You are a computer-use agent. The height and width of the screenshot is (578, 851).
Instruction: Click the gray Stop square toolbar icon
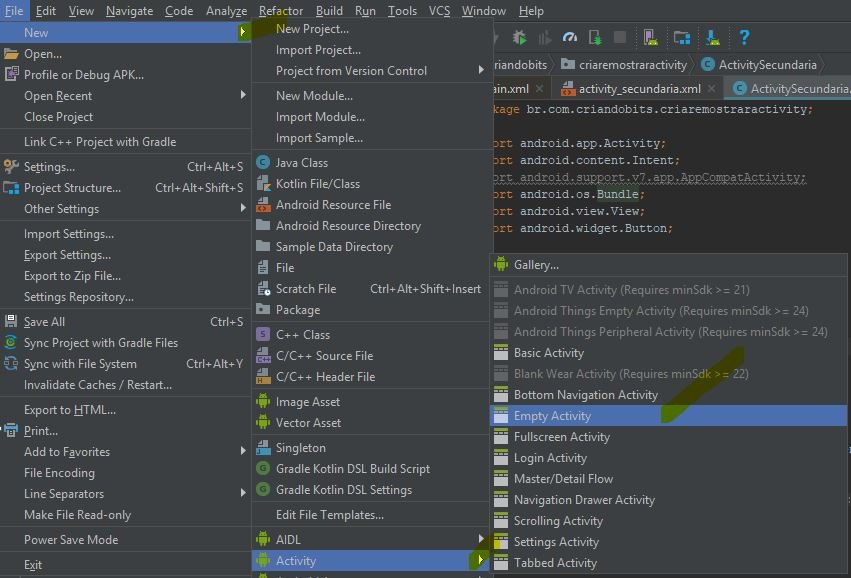point(620,37)
